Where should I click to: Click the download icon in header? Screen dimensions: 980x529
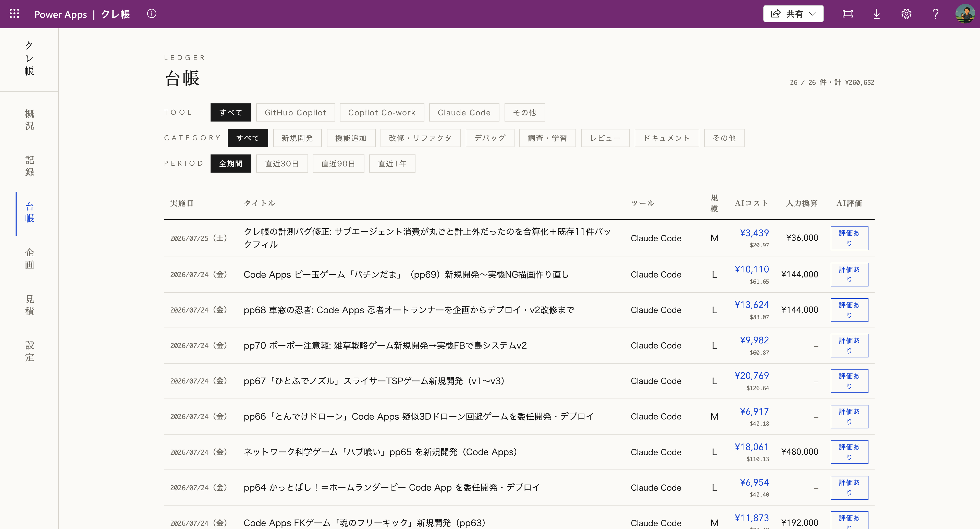877,14
